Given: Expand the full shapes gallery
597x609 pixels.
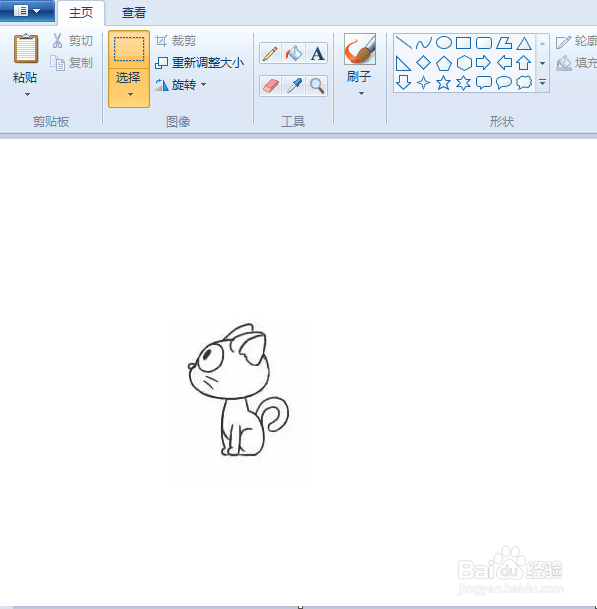Looking at the screenshot, I should (x=543, y=82).
